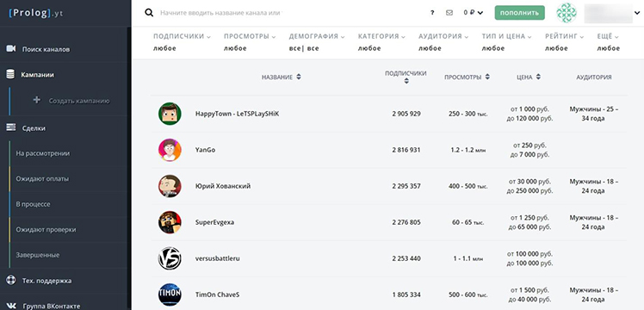Click the VK logo icon
Viewport: 644px width, 310px height.
11,306
